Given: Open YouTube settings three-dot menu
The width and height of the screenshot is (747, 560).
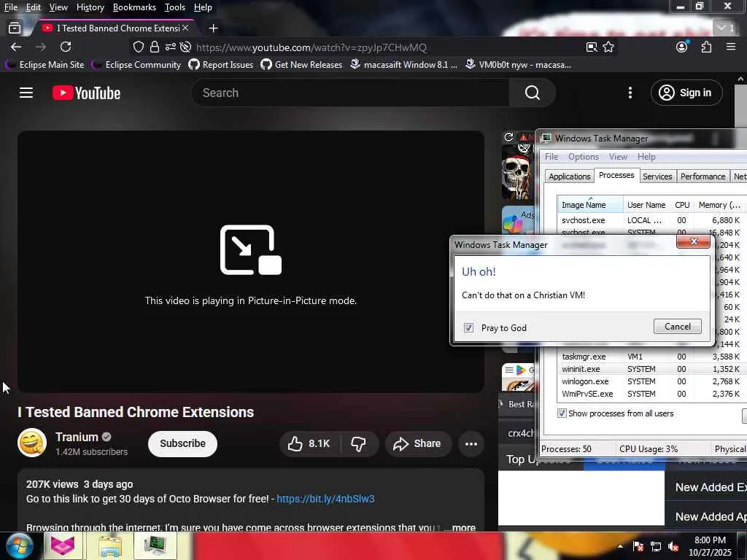Looking at the screenshot, I should [630, 93].
